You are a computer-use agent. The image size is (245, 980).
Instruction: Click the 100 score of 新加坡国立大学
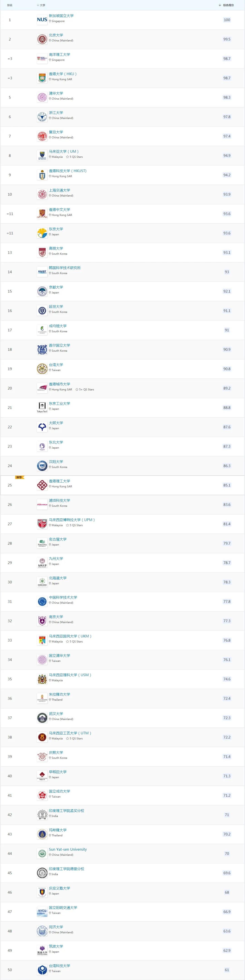click(227, 20)
